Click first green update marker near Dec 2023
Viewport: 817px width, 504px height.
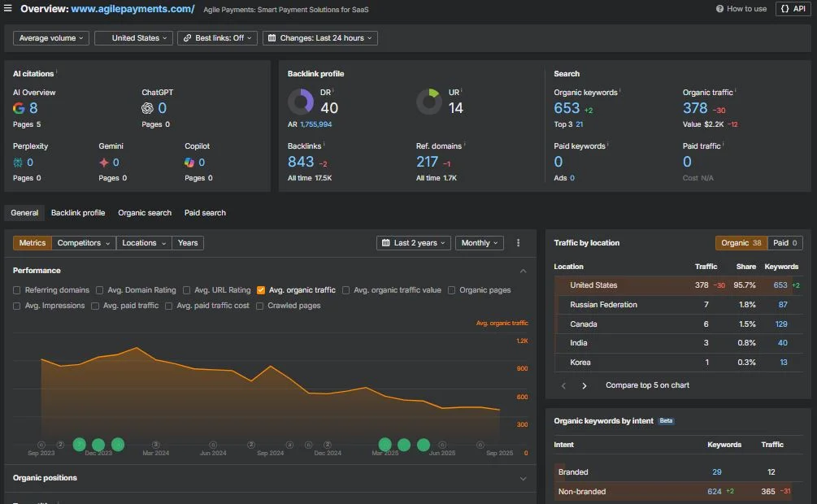[79, 445]
